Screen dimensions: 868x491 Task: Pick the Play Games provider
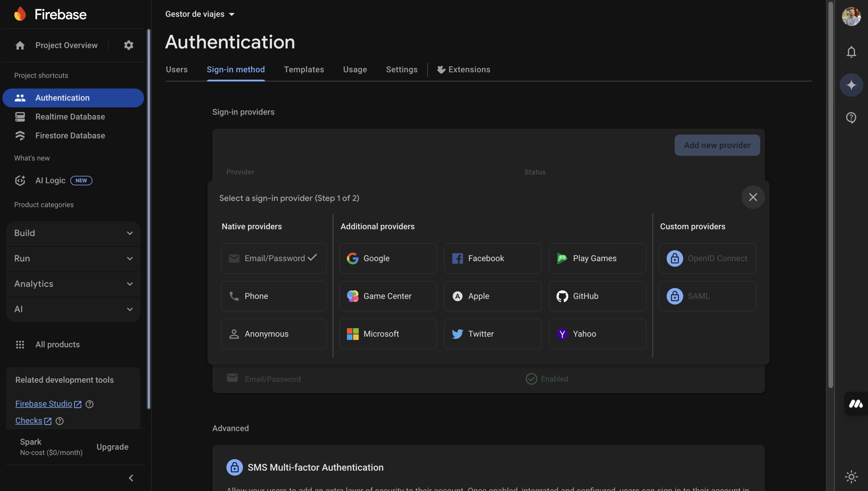point(597,258)
